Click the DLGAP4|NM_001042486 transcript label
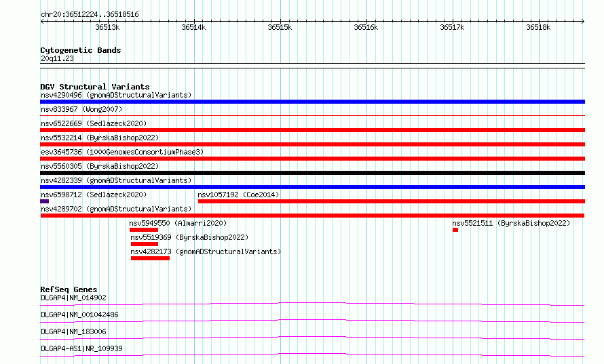 (x=79, y=315)
